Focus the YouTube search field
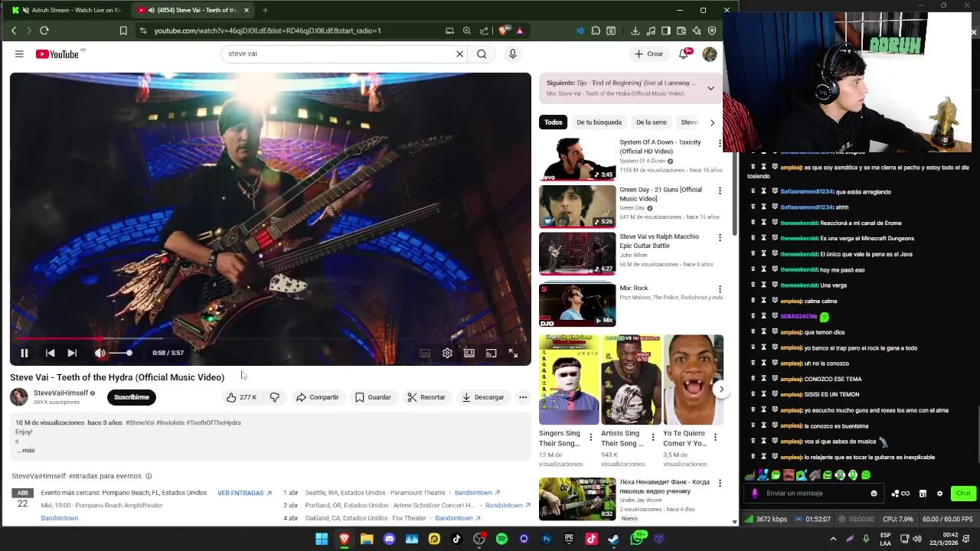Image resolution: width=980 pixels, height=551 pixels. 337,54
